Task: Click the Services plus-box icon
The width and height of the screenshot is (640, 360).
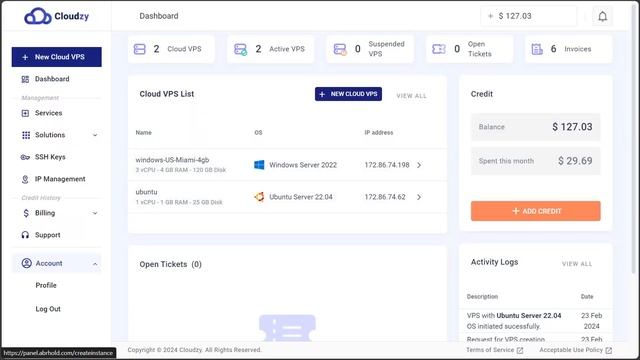Action: (25, 113)
